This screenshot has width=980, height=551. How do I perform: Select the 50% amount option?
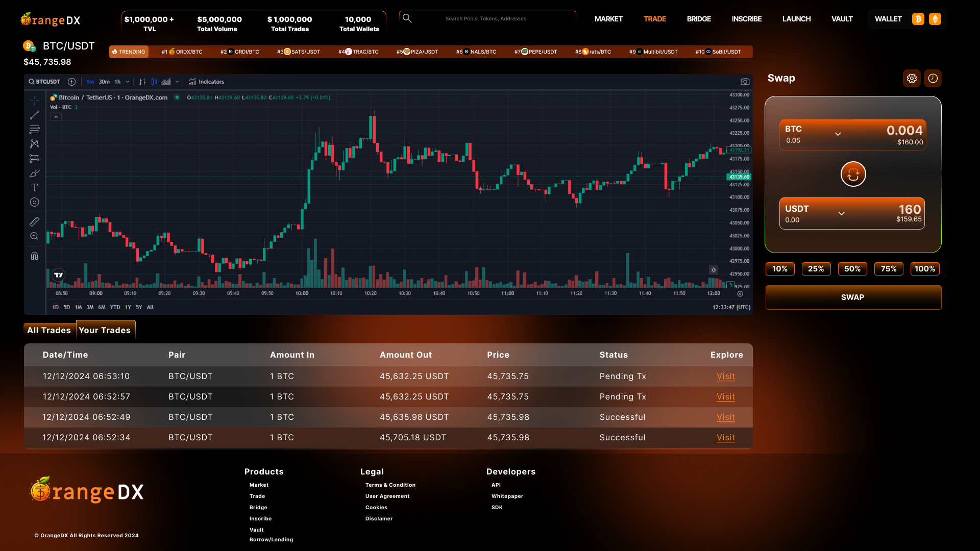[x=852, y=269]
